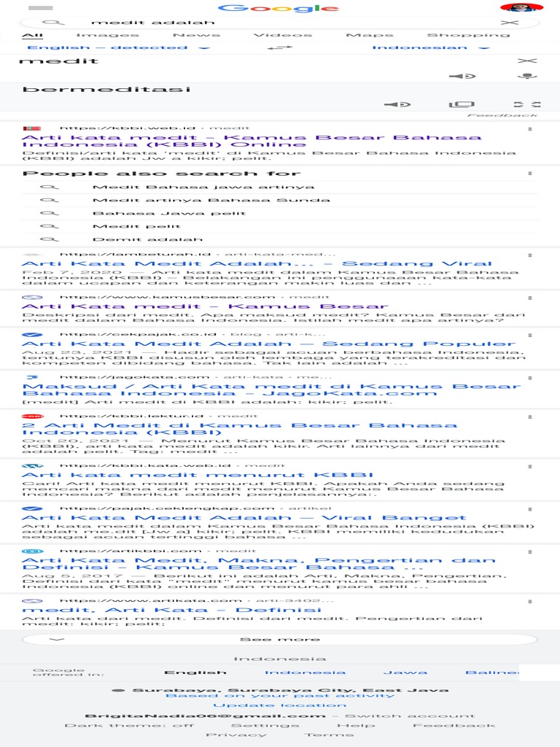
Task: Click translator Feedback link
Action: tap(502, 115)
